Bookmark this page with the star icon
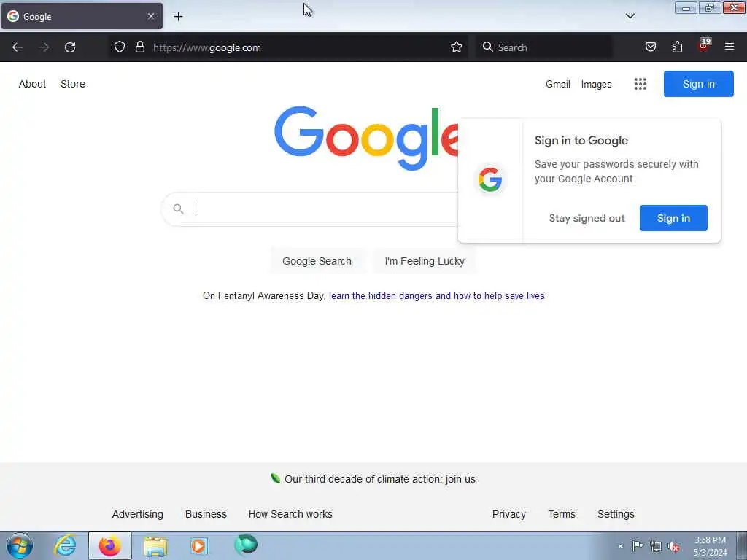Viewport: 747px width, 560px height. click(457, 47)
